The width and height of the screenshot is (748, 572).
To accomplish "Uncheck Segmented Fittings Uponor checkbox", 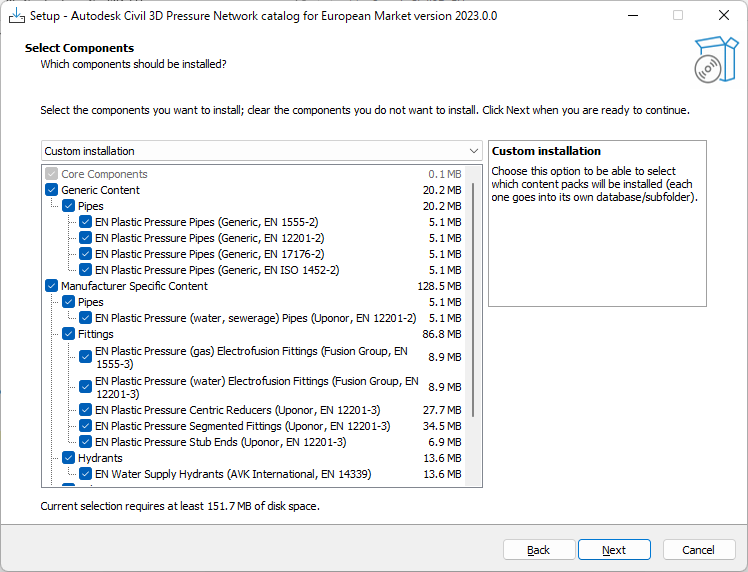I will [x=85, y=426].
